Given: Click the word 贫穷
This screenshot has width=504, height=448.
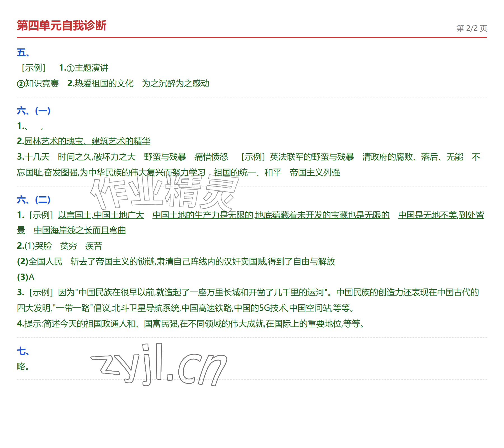Looking at the screenshot, I should (x=69, y=246).
